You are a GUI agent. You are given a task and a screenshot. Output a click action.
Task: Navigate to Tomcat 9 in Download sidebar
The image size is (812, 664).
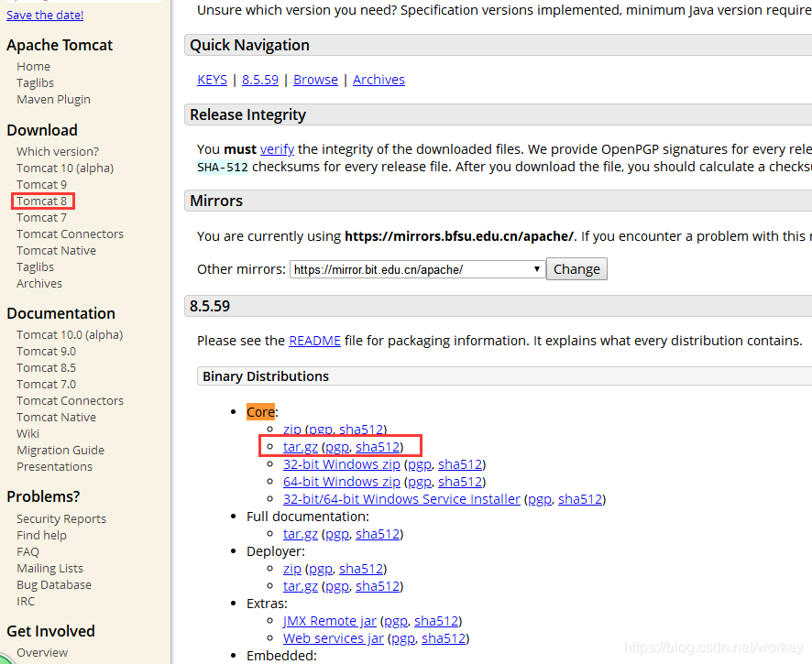pyautogui.click(x=41, y=183)
